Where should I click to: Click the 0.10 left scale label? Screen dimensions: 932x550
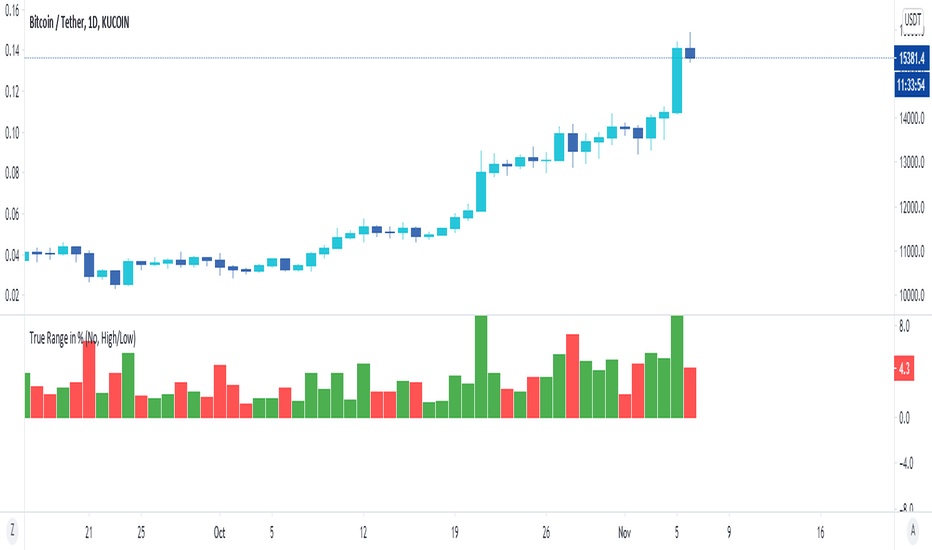point(12,132)
